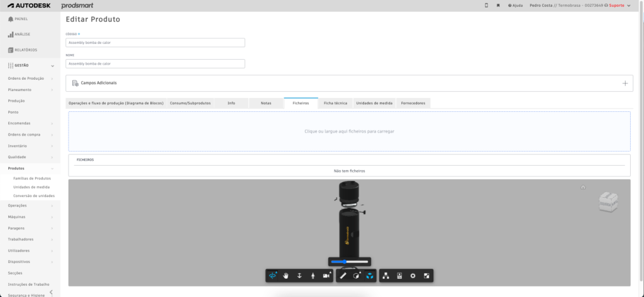Open the Section analysis cube tool

click(x=357, y=276)
